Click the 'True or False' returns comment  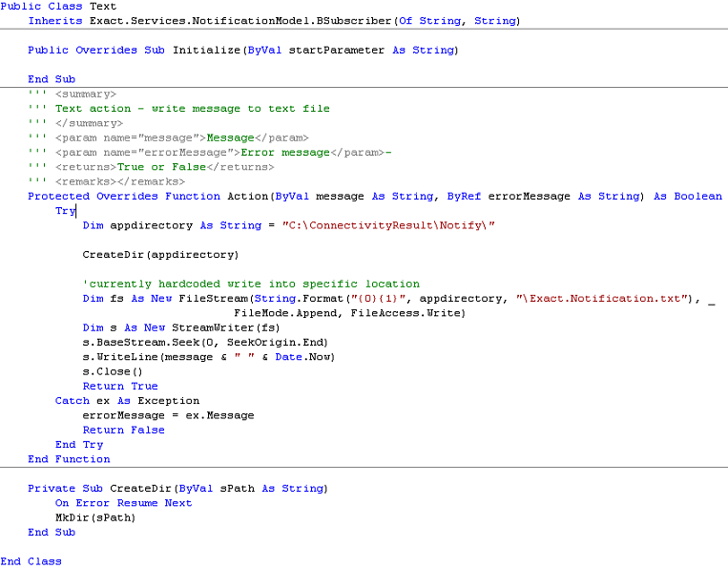click(x=161, y=167)
